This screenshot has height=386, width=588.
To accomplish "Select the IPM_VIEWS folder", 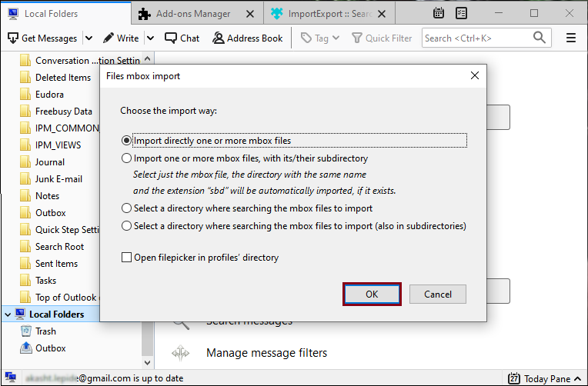I will pos(58,145).
